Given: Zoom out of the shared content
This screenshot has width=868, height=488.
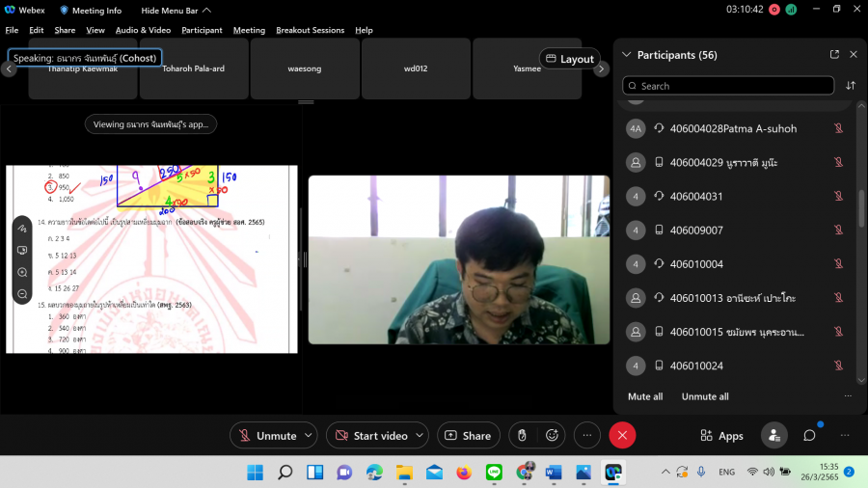Looking at the screenshot, I should point(22,293).
